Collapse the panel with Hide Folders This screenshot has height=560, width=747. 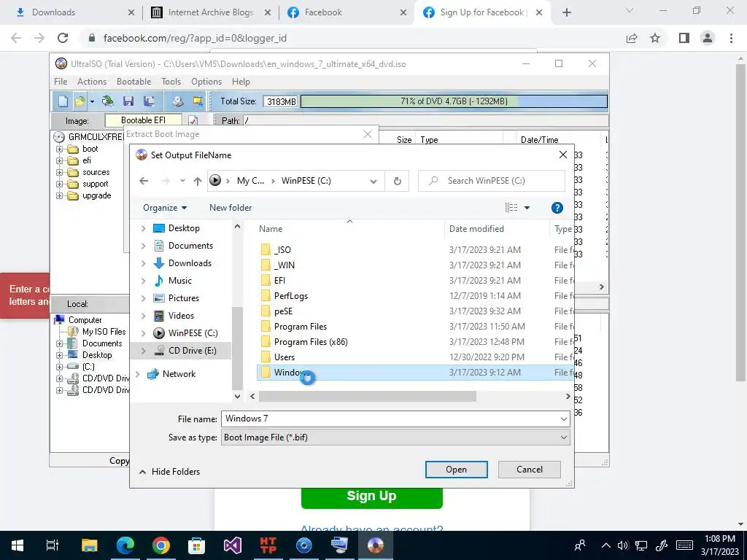pos(169,472)
